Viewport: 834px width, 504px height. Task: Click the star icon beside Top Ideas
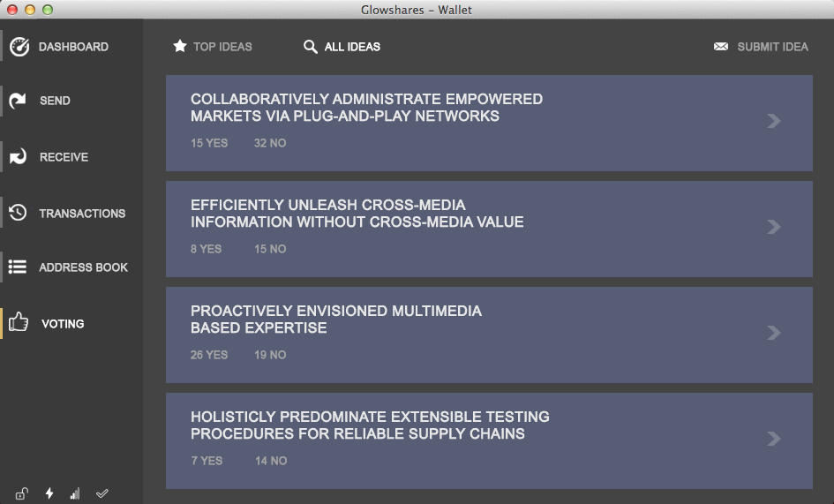(x=180, y=46)
